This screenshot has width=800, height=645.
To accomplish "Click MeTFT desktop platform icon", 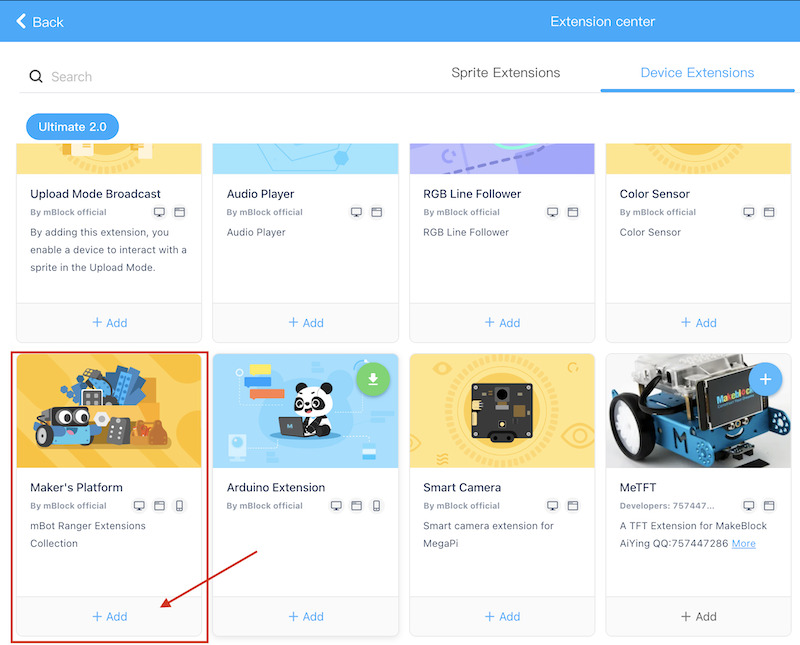I will (x=749, y=505).
